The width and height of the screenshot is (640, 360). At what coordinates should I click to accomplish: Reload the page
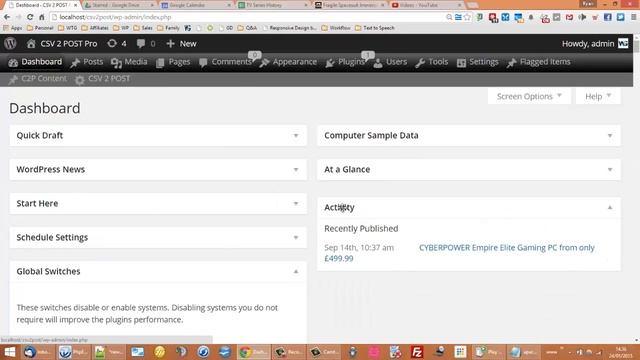[30, 17]
